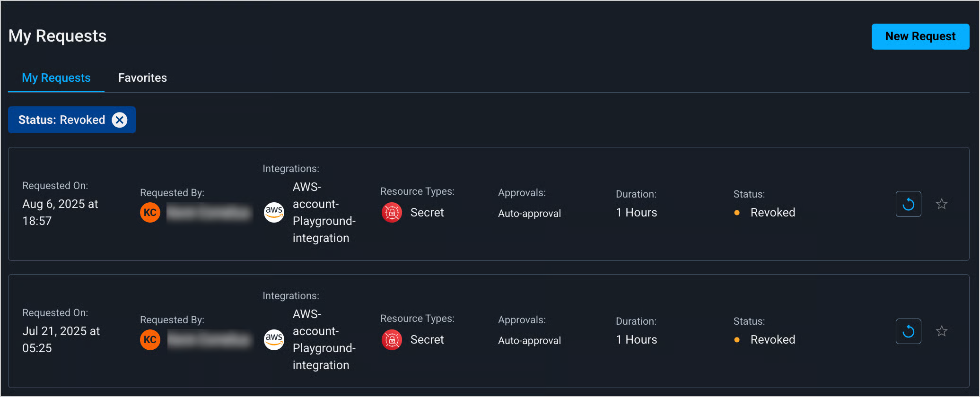This screenshot has width=980, height=397.
Task: Click the Status: Revoked filter chip
Action: point(61,120)
